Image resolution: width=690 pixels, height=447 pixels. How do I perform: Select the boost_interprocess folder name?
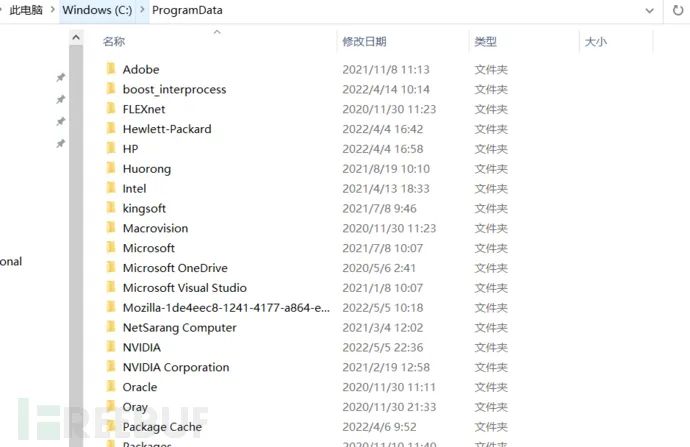click(x=174, y=89)
